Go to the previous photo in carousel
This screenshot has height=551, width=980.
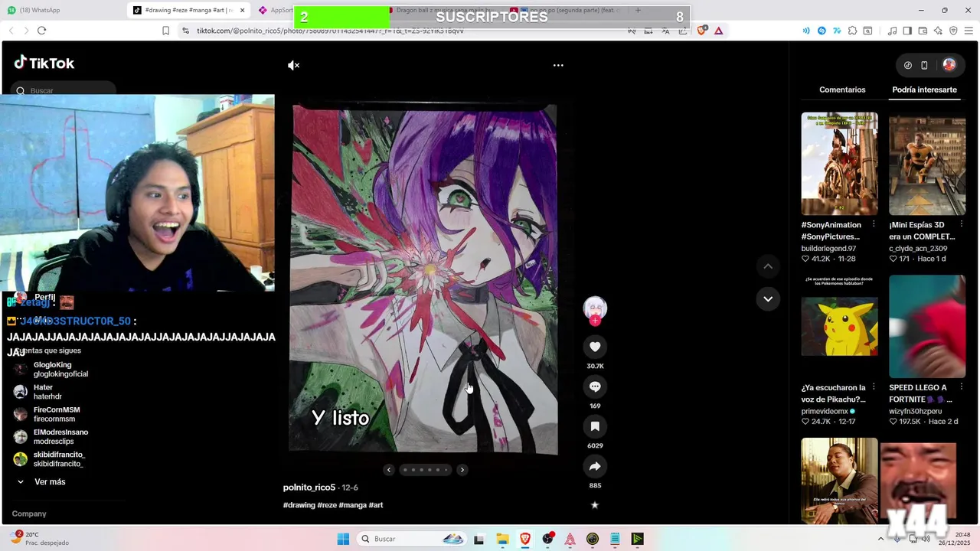point(389,470)
